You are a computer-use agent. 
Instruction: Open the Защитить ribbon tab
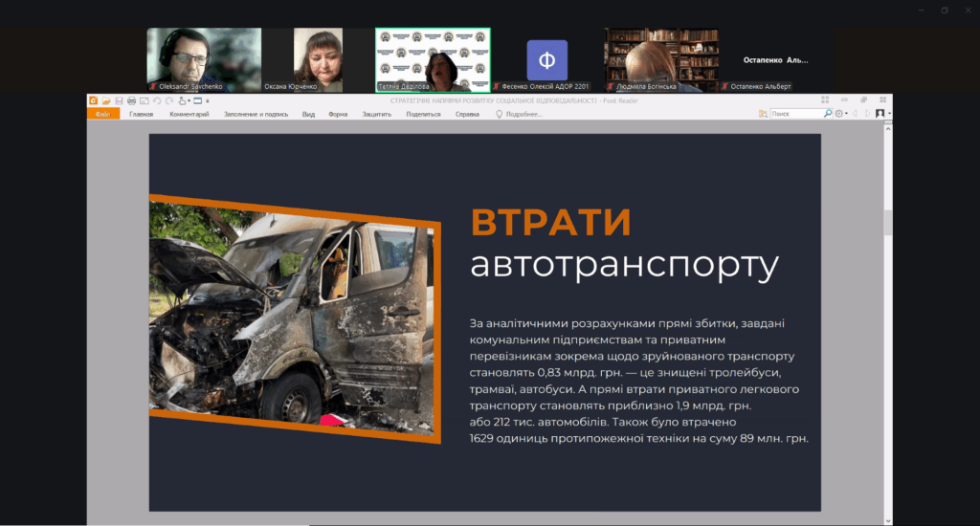tap(376, 114)
